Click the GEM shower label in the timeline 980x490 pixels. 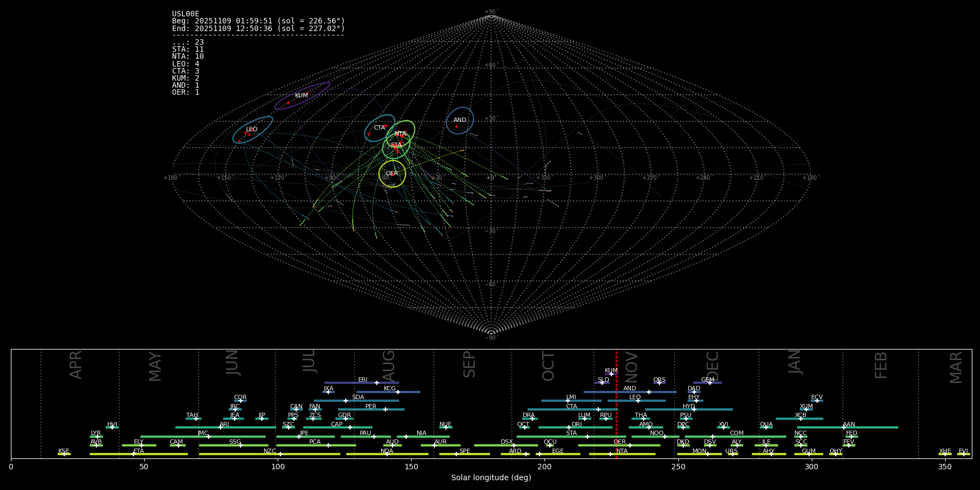(708, 380)
